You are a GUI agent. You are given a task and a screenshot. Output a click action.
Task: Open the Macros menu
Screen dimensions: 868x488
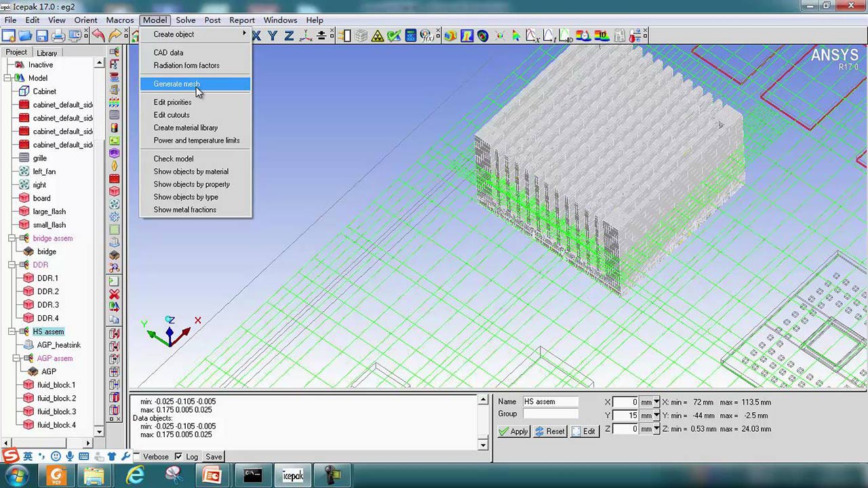pyautogui.click(x=120, y=20)
